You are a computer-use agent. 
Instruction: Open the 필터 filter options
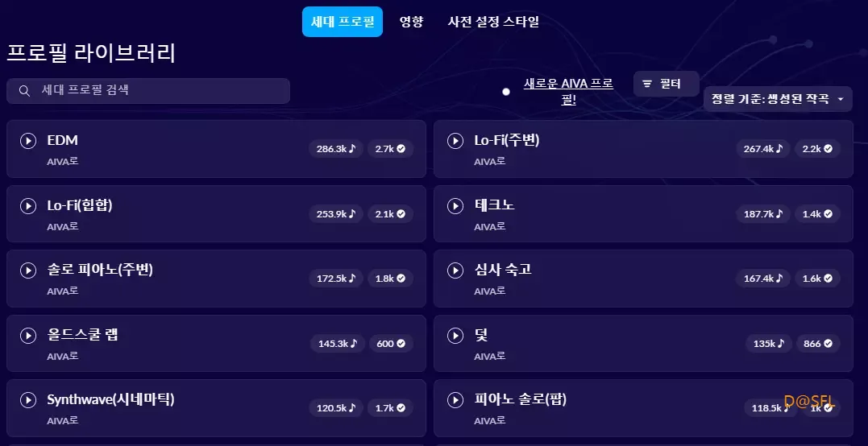[x=667, y=84]
